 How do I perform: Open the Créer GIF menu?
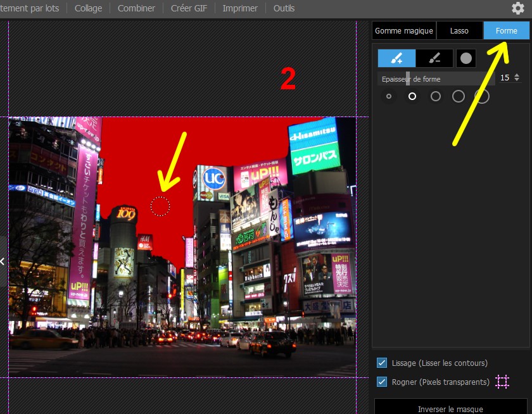click(189, 8)
